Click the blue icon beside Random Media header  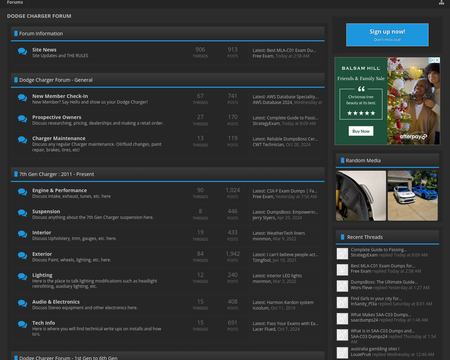tap(342, 160)
